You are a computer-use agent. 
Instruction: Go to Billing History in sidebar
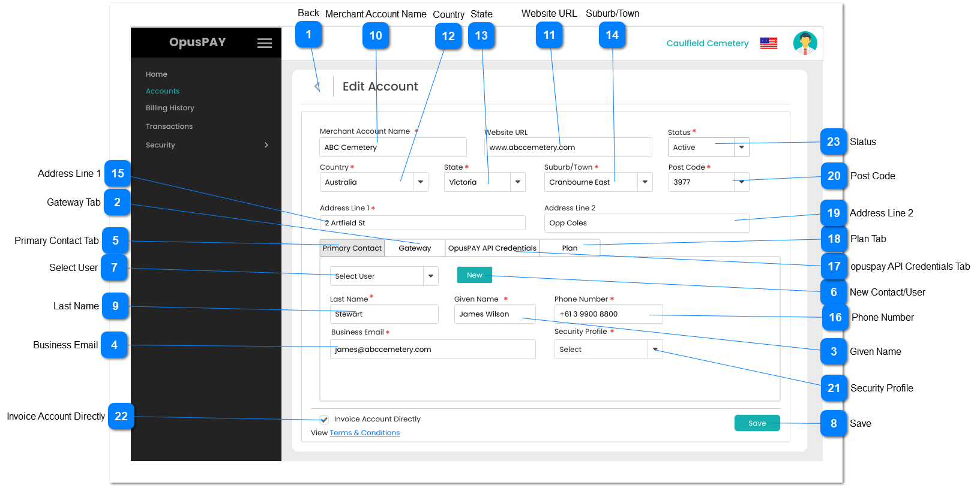click(x=170, y=108)
